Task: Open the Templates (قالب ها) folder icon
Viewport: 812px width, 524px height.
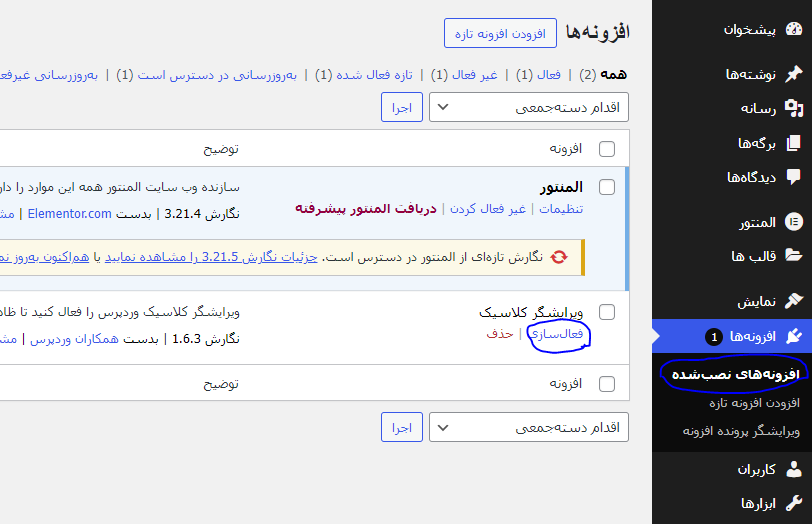Action: (794, 255)
